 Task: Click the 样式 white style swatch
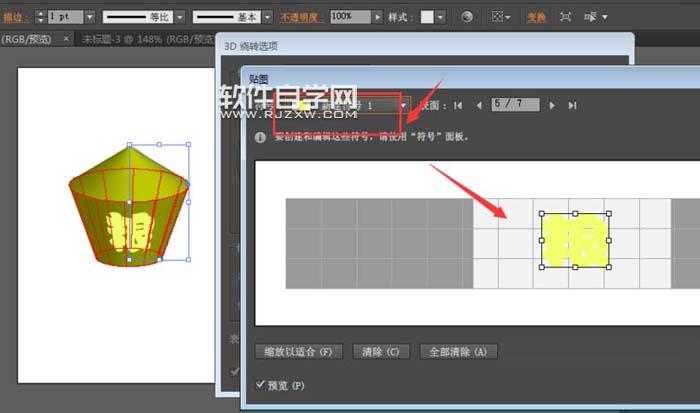427,17
